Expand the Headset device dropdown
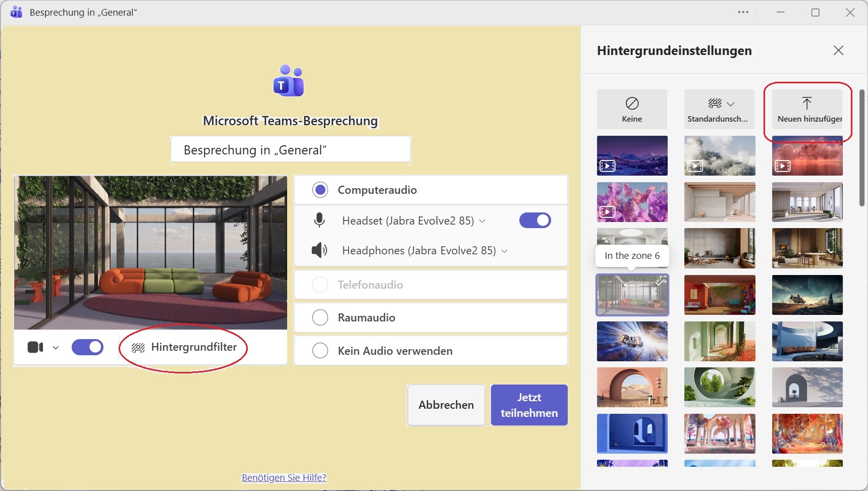The image size is (868, 491). tap(483, 221)
